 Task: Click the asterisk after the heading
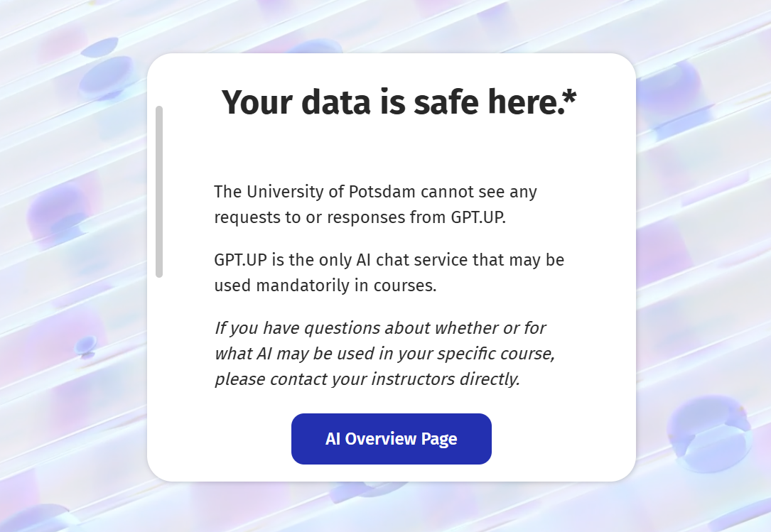[x=570, y=99]
